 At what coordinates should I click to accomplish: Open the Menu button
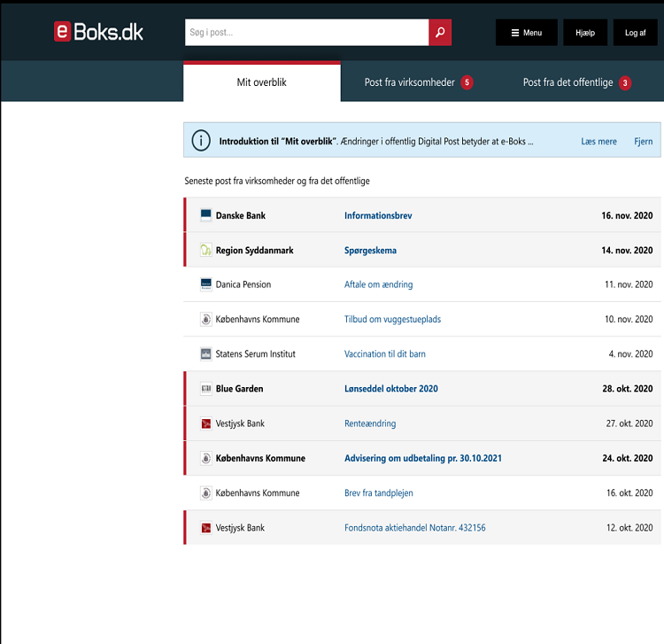pyautogui.click(x=527, y=33)
